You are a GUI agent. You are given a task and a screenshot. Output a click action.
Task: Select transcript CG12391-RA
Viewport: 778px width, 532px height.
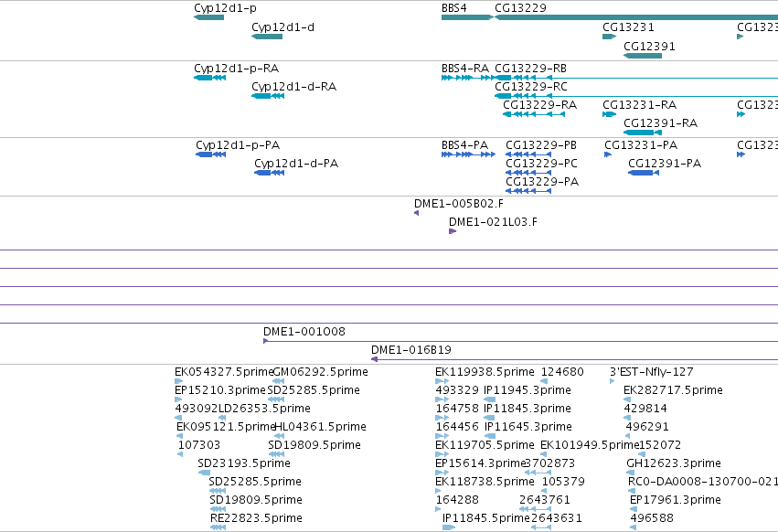tap(643, 133)
